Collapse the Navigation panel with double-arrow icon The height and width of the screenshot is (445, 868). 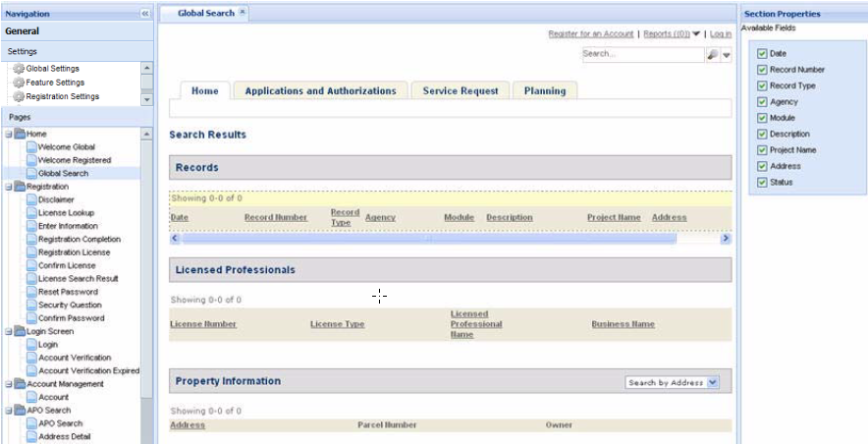click(x=145, y=14)
